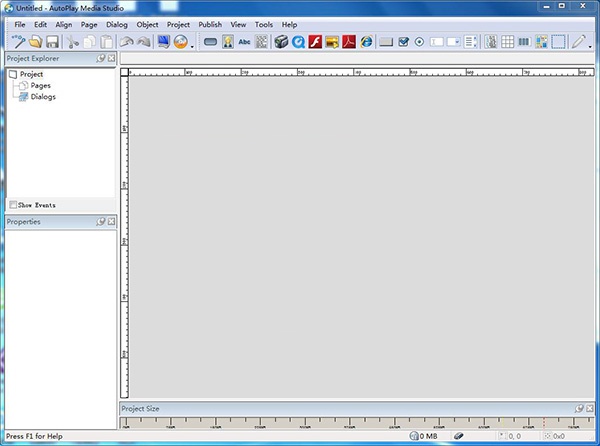Click the Open project folder icon
Image resolution: width=600 pixels, height=446 pixels.
[35, 42]
